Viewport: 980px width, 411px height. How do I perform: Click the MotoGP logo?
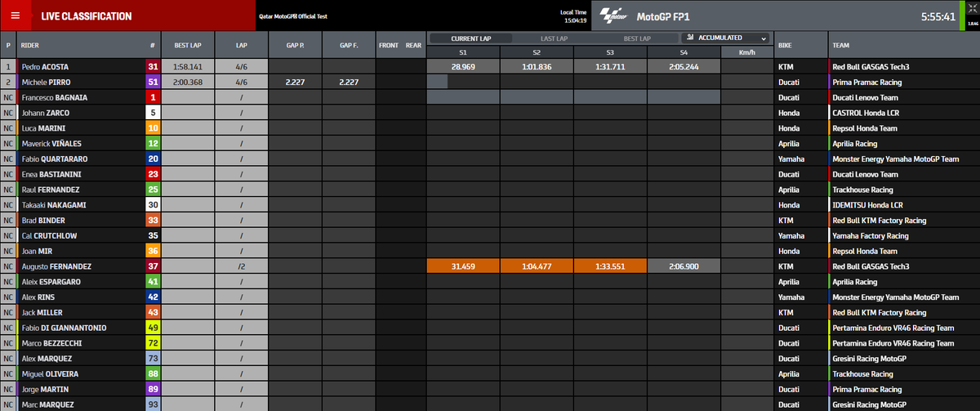(614, 16)
